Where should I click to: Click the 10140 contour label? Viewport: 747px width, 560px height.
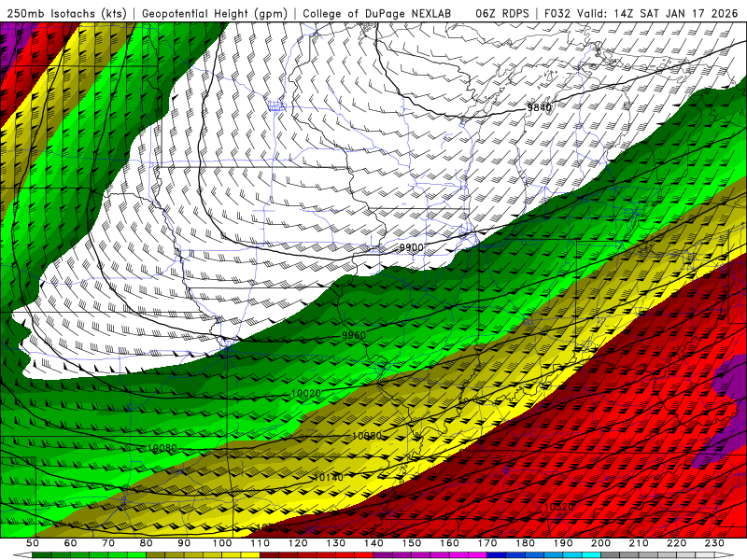pos(329,477)
